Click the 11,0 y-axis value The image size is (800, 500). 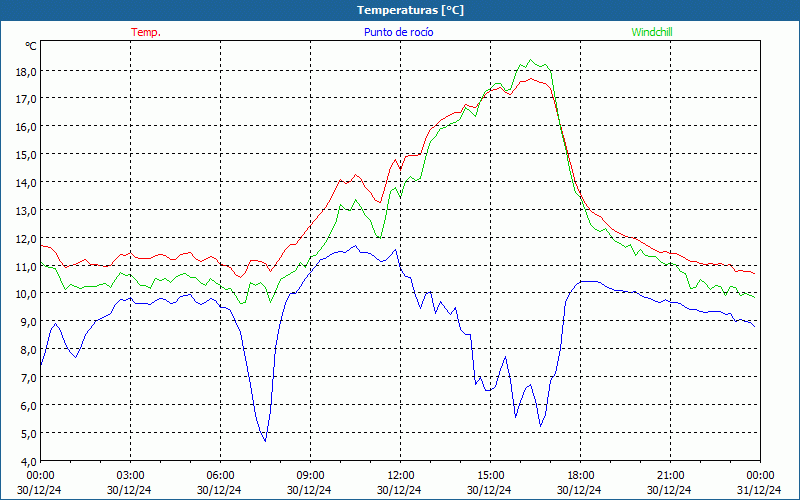tap(26, 267)
